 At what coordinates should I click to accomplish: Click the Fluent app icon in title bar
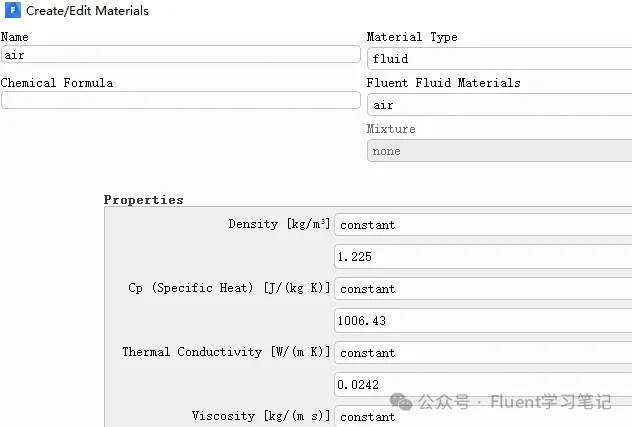coord(11,11)
